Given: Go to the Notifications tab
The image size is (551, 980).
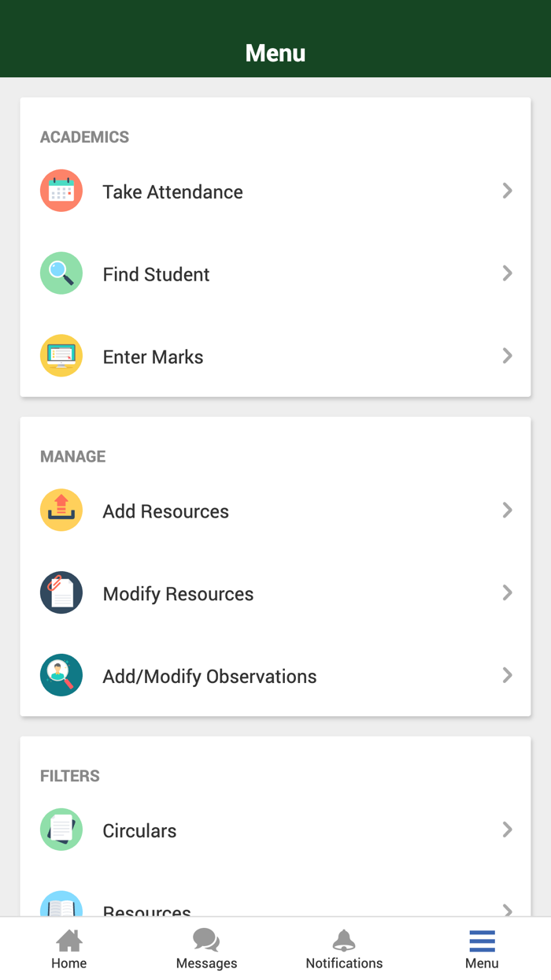Looking at the screenshot, I should point(344,948).
